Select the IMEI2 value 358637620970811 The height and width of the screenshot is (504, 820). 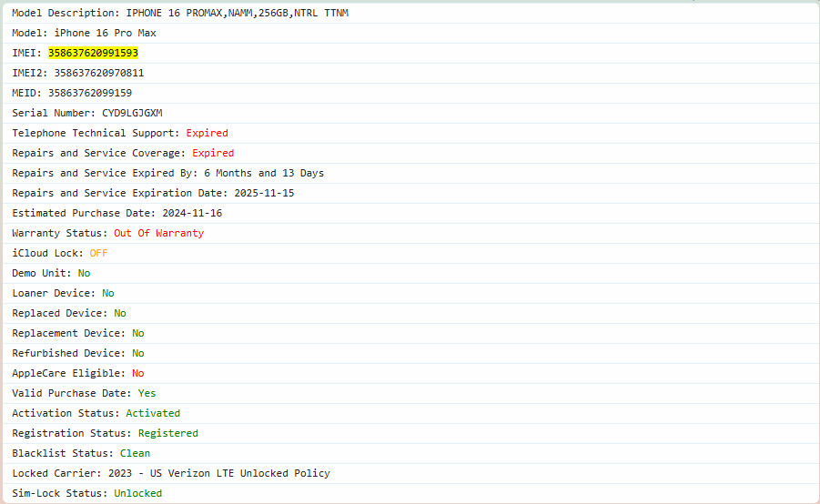[99, 73]
